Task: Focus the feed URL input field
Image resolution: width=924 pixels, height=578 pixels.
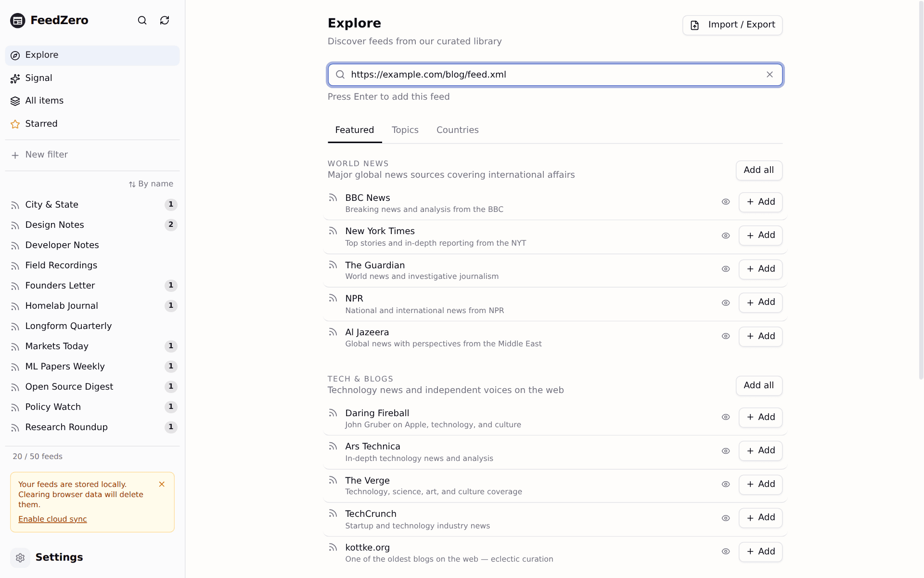Action: [x=556, y=75]
